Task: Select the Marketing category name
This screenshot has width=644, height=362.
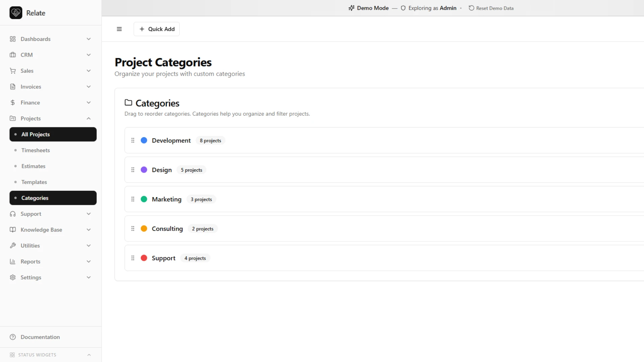Action: point(167,199)
